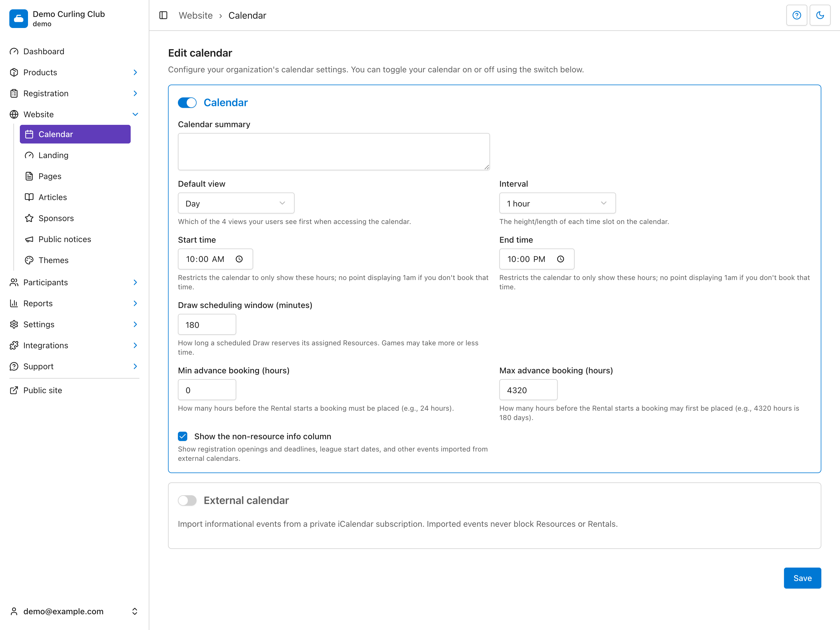Open Public notices megaphone icon

pyautogui.click(x=29, y=239)
